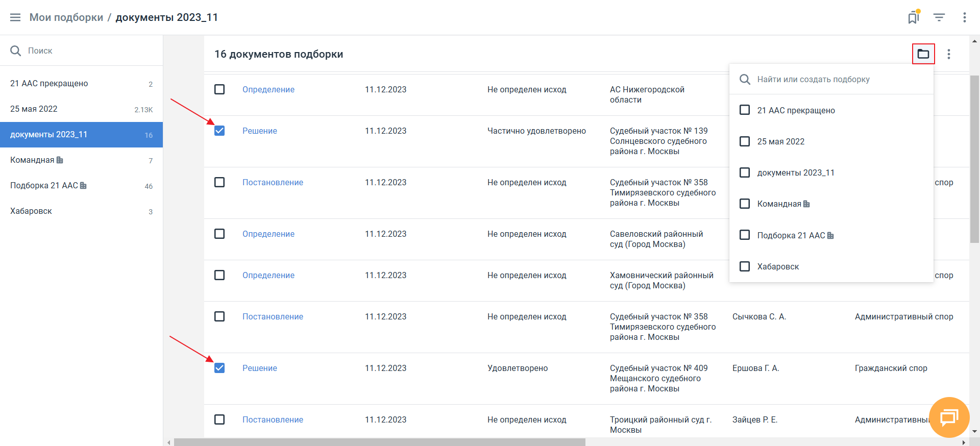Click the scroll-up arrow of vertical scrollbar
980x446 pixels.
974,41
